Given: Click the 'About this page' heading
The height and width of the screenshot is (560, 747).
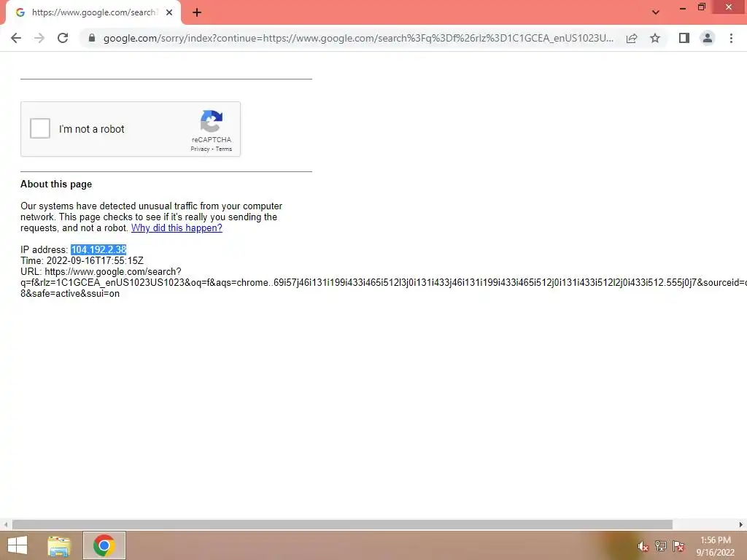Looking at the screenshot, I should pos(56,184).
